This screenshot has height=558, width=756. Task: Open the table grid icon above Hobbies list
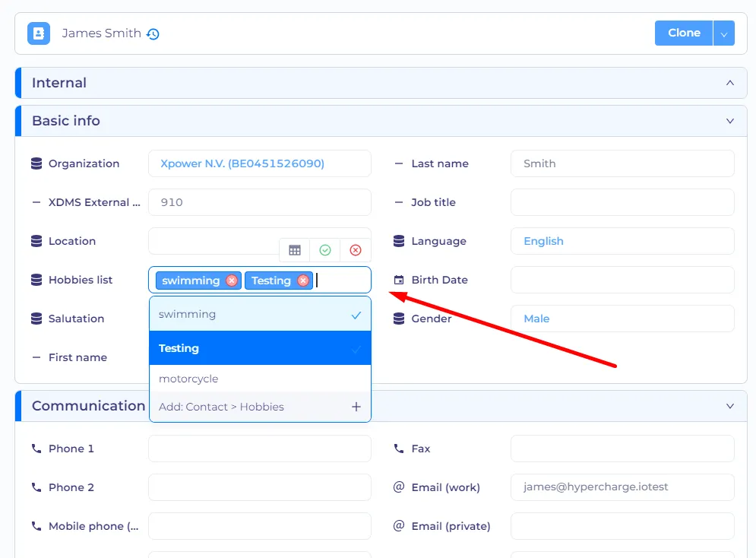point(295,250)
